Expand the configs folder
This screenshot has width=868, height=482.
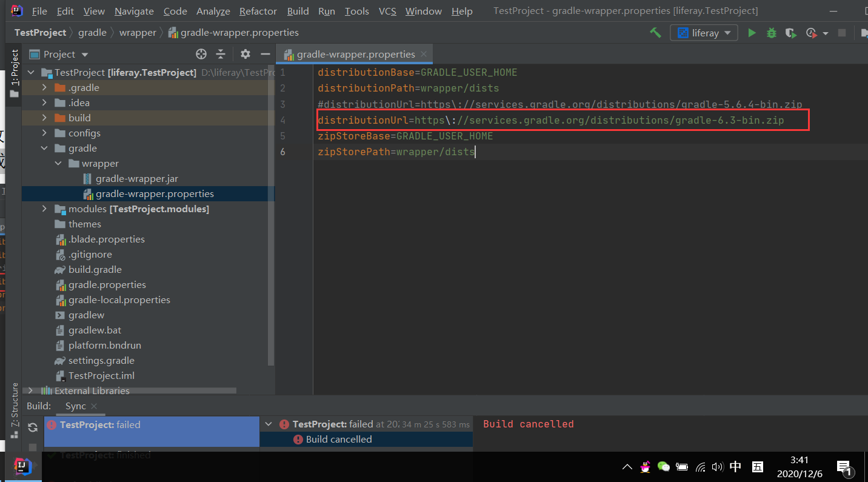pos(44,133)
